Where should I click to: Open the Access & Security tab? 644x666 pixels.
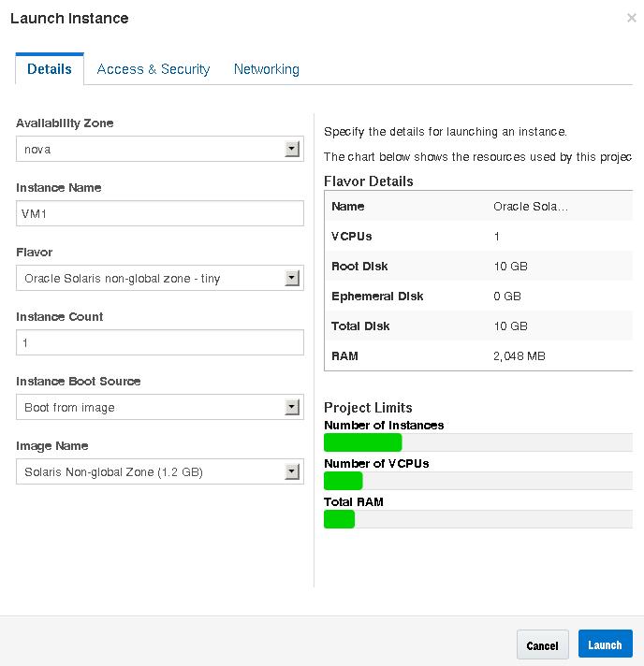(x=154, y=69)
